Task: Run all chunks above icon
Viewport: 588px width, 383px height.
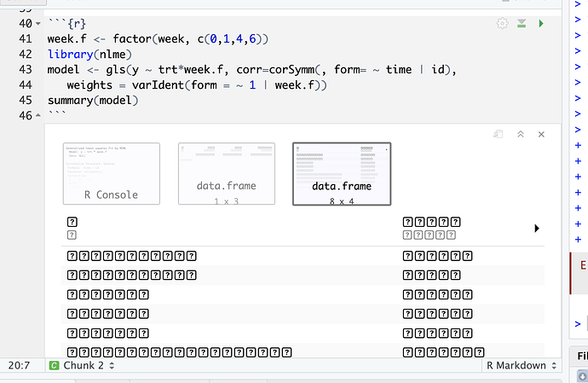Action: [x=522, y=24]
